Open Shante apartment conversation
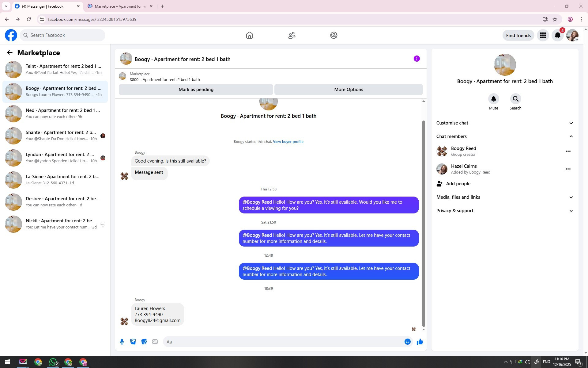 point(55,136)
